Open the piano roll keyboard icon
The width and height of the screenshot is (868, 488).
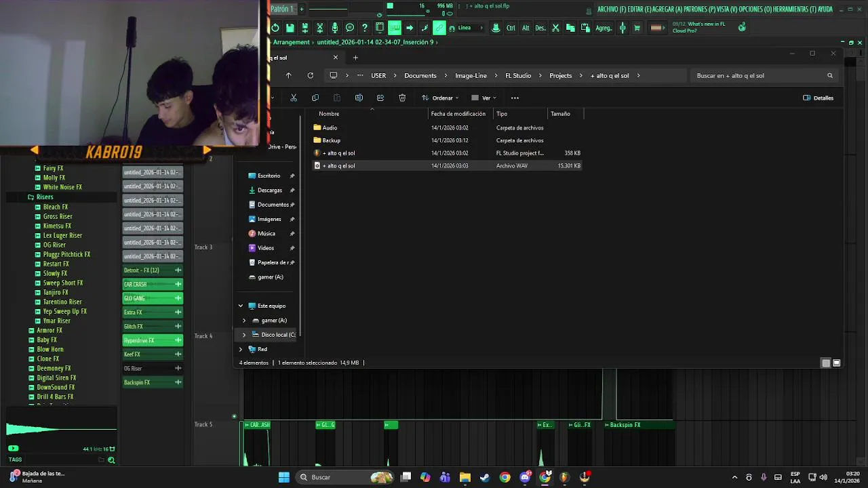click(395, 28)
